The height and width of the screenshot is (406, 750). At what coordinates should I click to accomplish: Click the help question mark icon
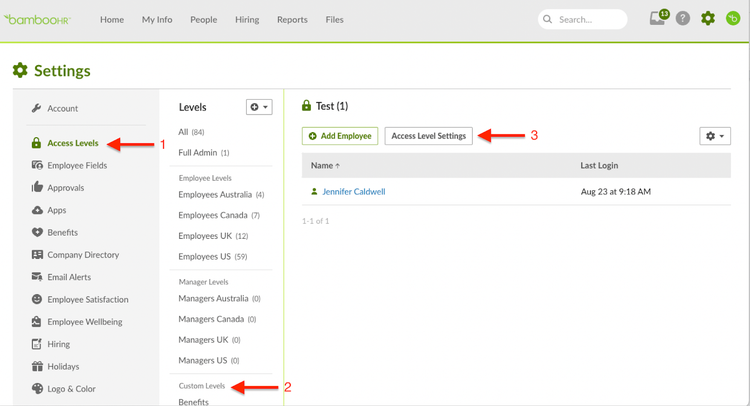[683, 19]
